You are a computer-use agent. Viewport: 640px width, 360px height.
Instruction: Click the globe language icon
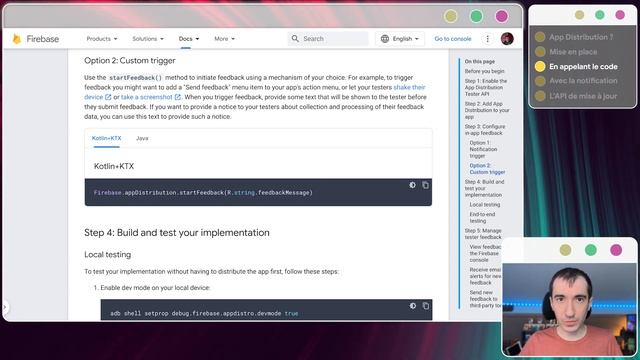385,38
